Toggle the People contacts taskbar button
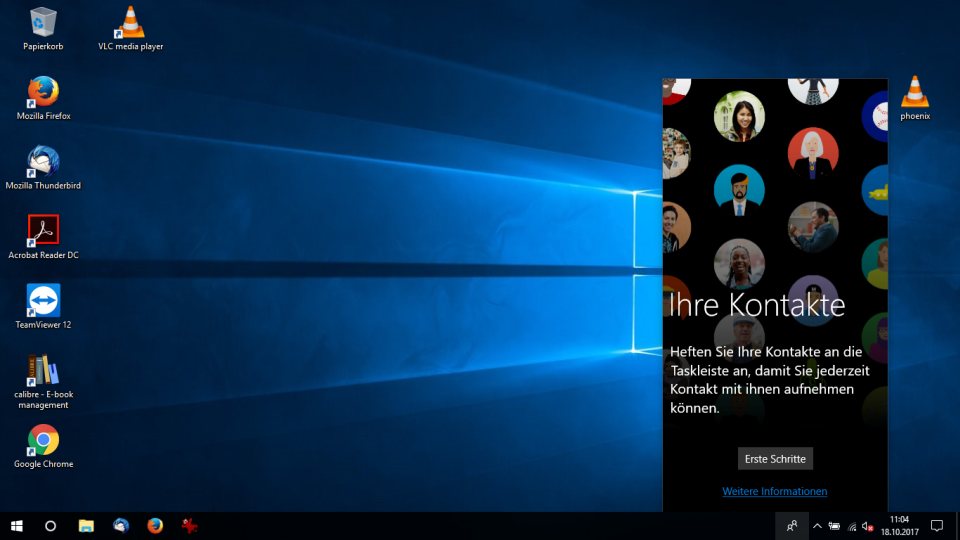 792,526
